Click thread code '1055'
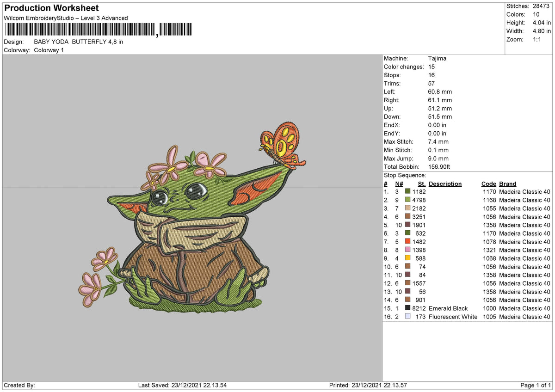This screenshot has width=555, height=392. tap(489, 208)
